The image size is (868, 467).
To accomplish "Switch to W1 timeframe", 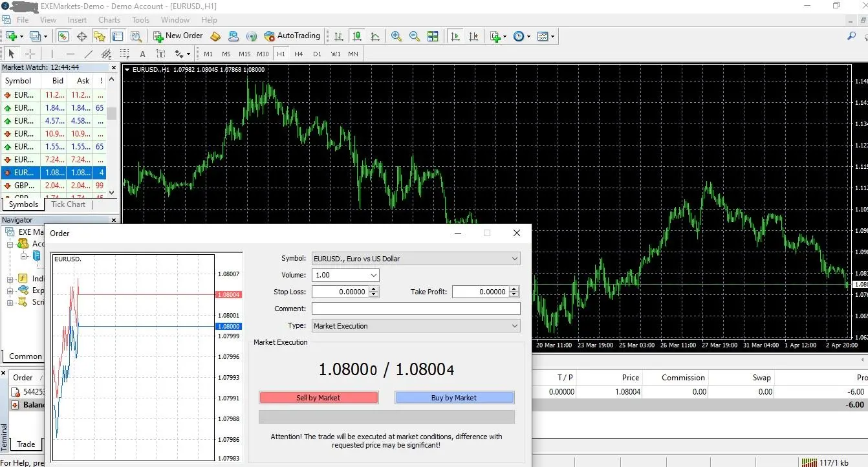I will click(x=335, y=54).
